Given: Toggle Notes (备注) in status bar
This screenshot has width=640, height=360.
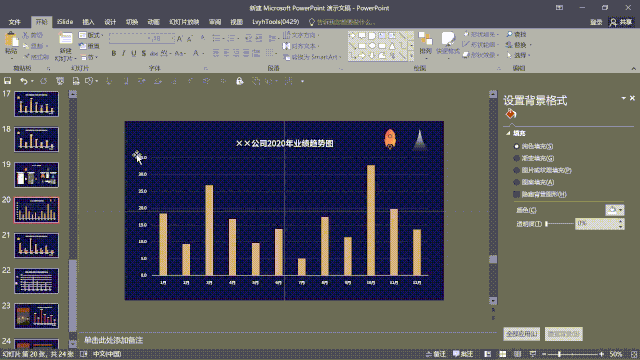Looking at the screenshot, I should tap(436, 354).
